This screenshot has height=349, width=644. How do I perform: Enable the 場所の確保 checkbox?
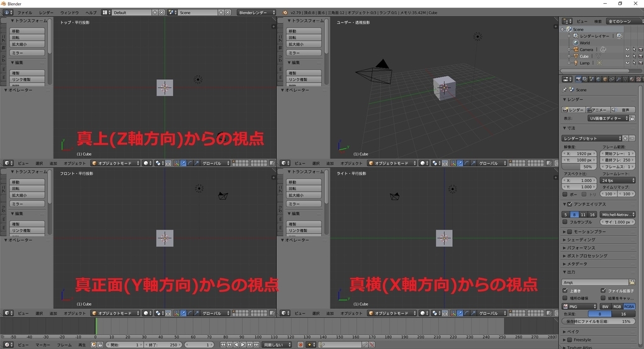pyautogui.click(x=565, y=298)
